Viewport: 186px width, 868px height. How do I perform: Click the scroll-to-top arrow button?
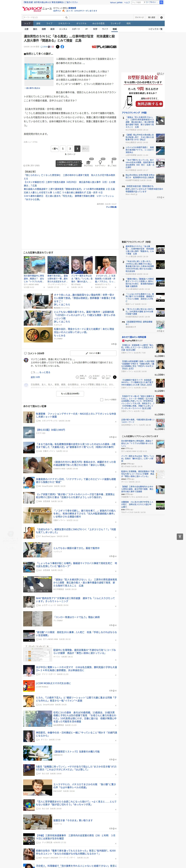180,536
